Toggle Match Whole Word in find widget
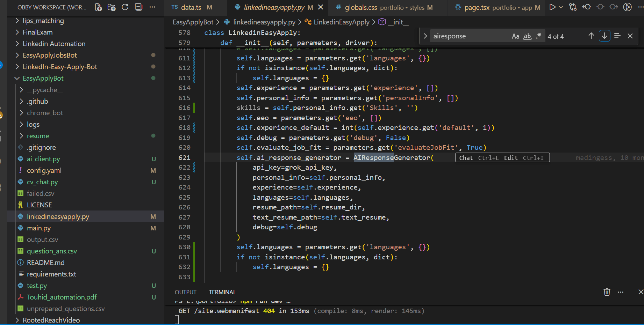644x325 pixels. [x=527, y=36]
